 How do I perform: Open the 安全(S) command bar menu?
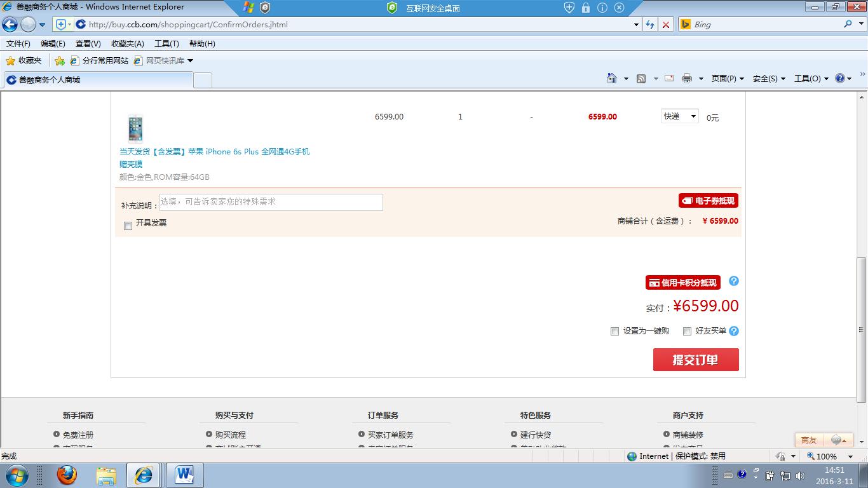tap(769, 78)
